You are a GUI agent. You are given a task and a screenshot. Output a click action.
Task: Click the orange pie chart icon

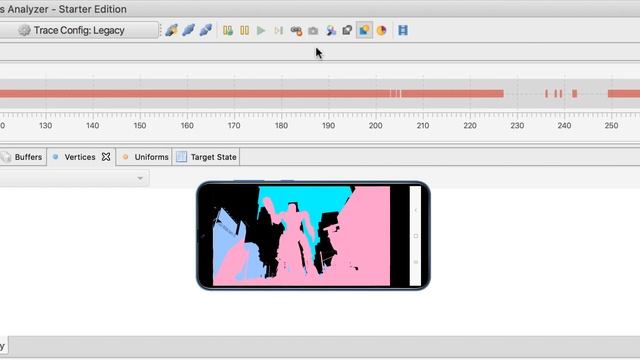click(381, 30)
